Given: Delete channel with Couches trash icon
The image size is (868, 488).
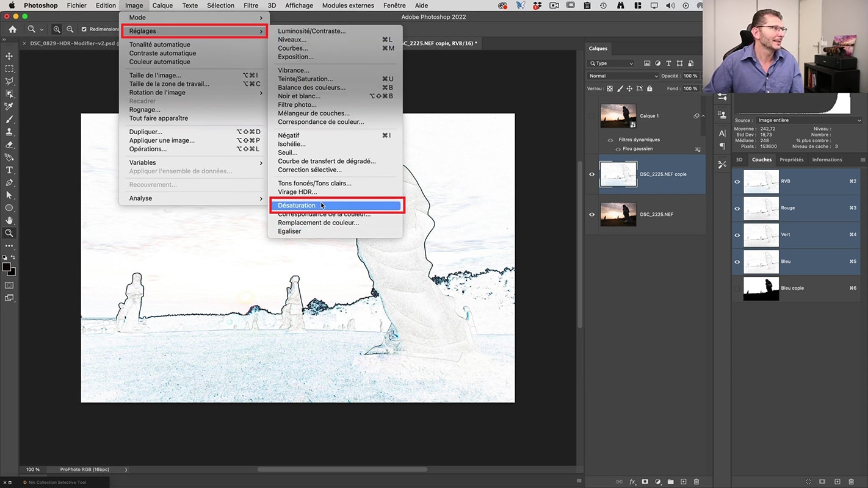Looking at the screenshot, I should tap(852, 482).
